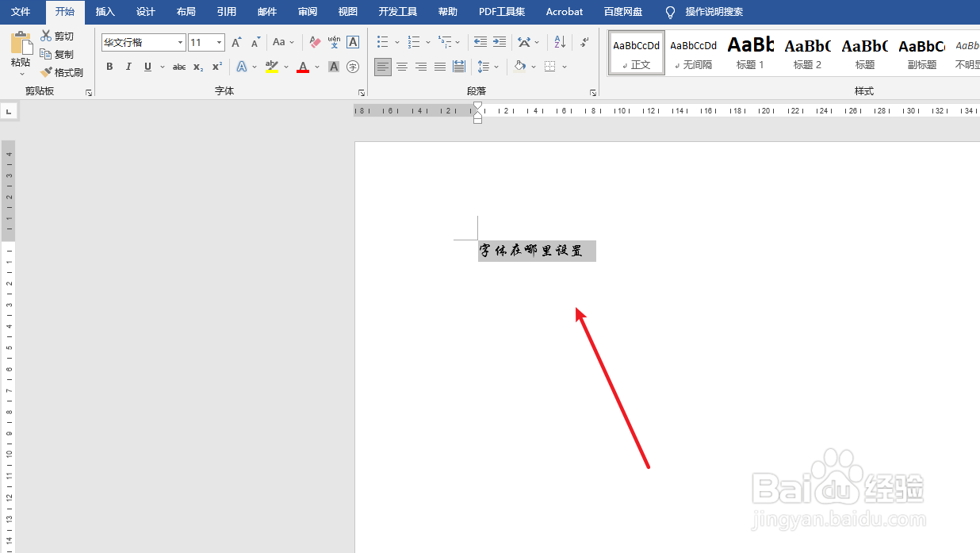Switch to the 布局 (Layout) tab

186,12
